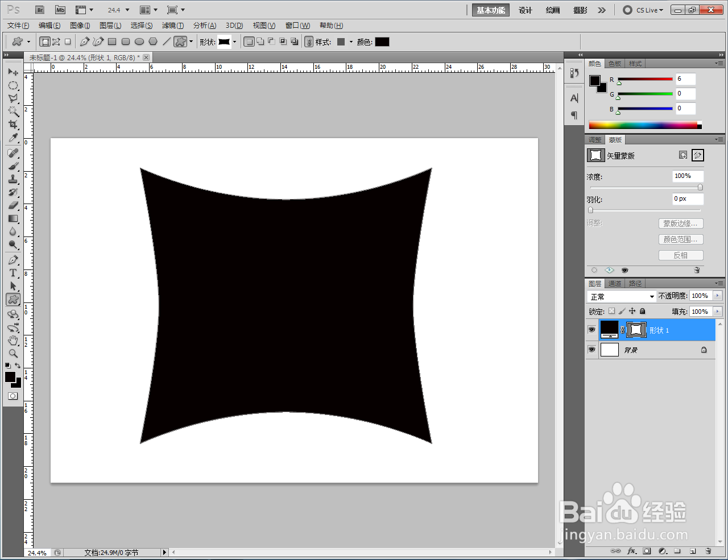Select the Elliptical Marquee tool

coord(13,85)
